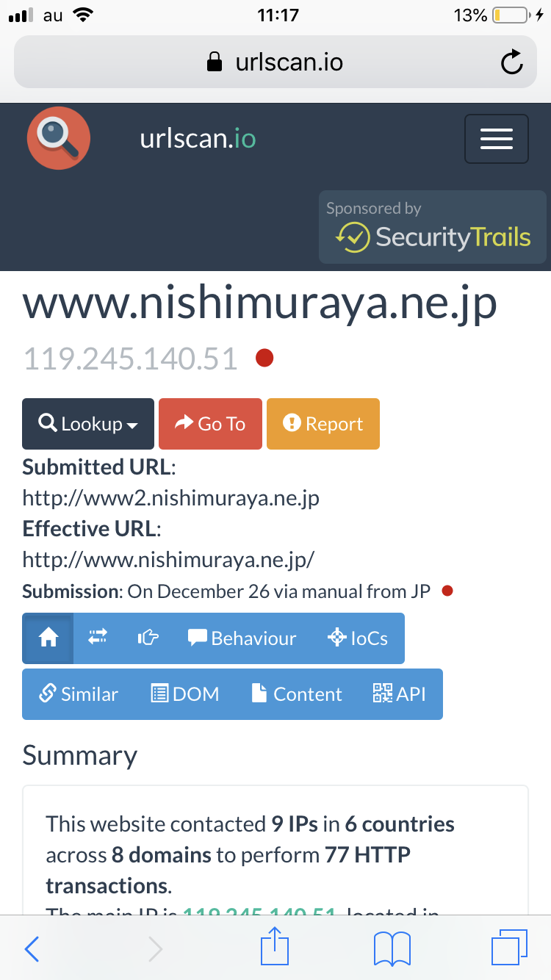This screenshot has width=551, height=980.
Task: Reload the page in Safari
Action: point(512,62)
